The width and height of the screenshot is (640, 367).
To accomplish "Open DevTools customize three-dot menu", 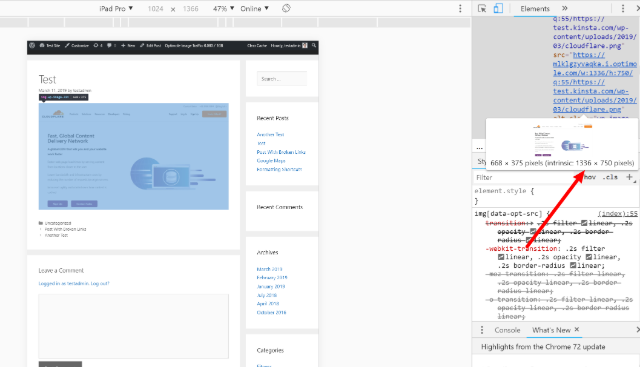I will (623, 9).
